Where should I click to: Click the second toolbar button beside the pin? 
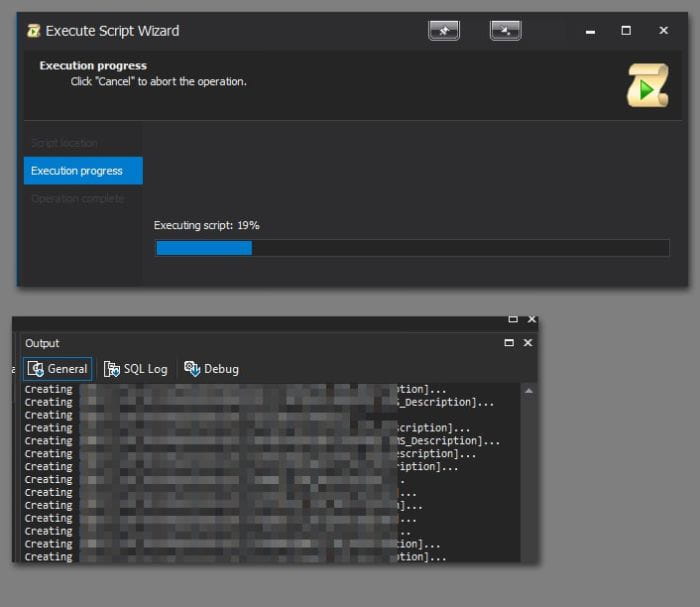505,31
